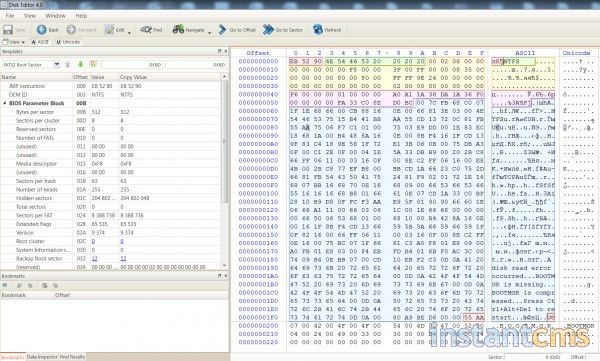Open the Navigate dropdown arrow
600x361 pixels.
pyautogui.click(x=209, y=32)
